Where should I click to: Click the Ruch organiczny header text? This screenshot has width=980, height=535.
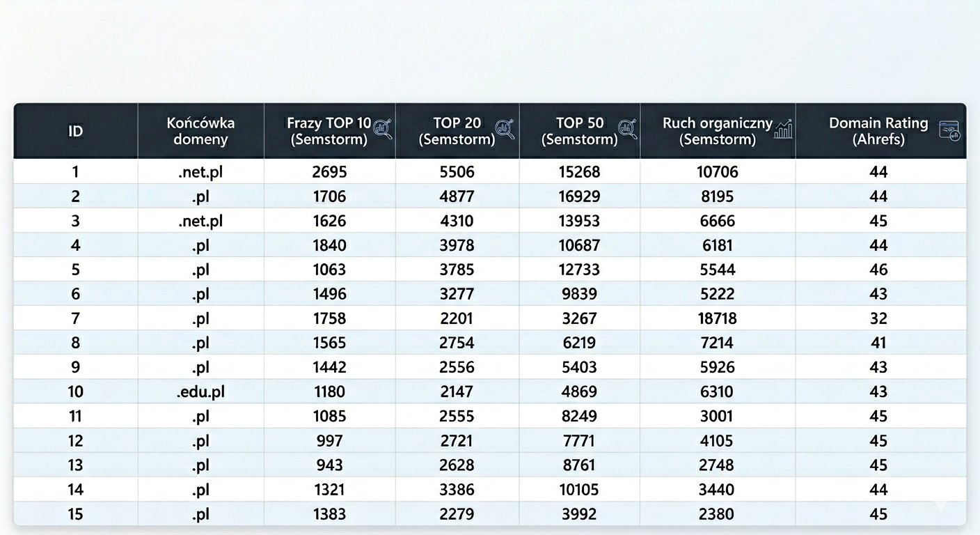717,131
